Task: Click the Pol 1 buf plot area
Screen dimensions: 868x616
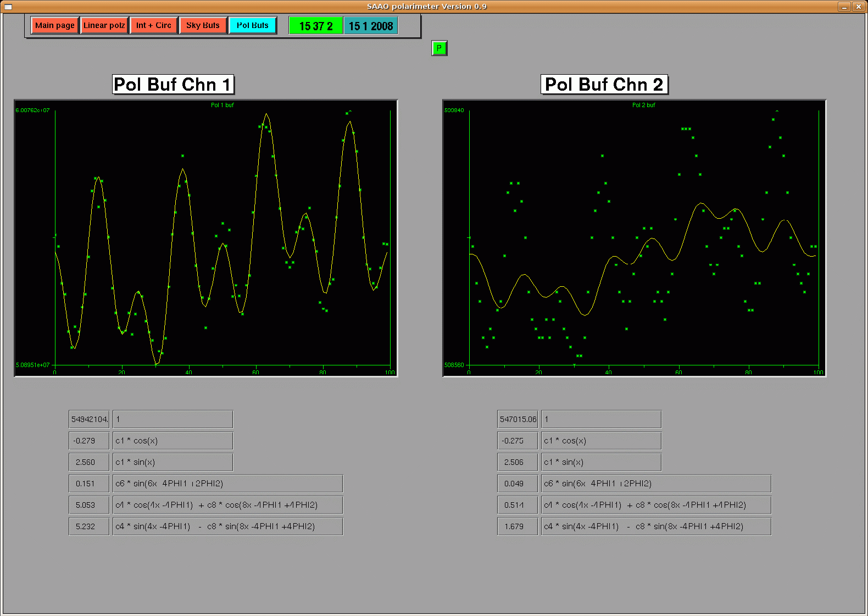Action: coord(205,238)
